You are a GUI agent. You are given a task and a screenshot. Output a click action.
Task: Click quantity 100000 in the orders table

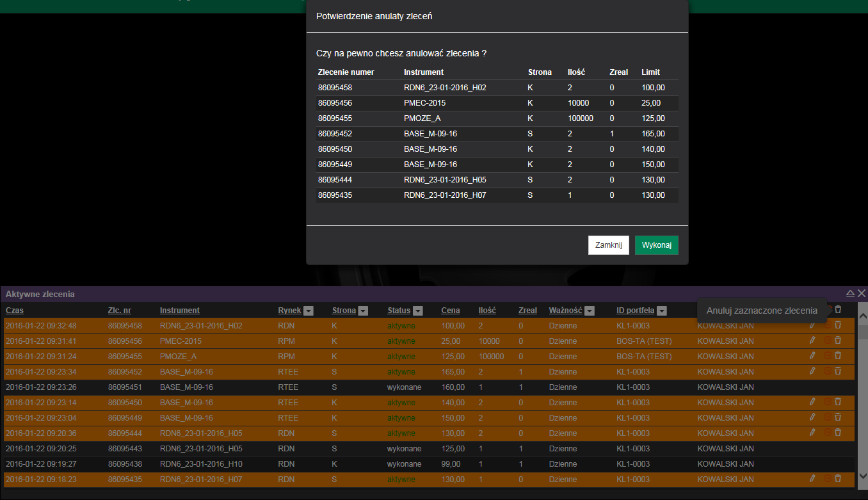pyautogui.click(x=491, y=357)
